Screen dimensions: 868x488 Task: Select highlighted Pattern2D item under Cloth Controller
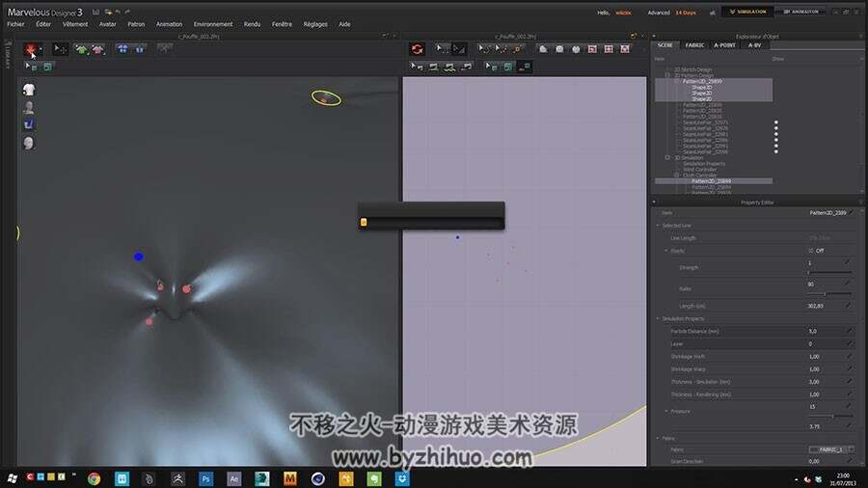click(x=714, y=181)
